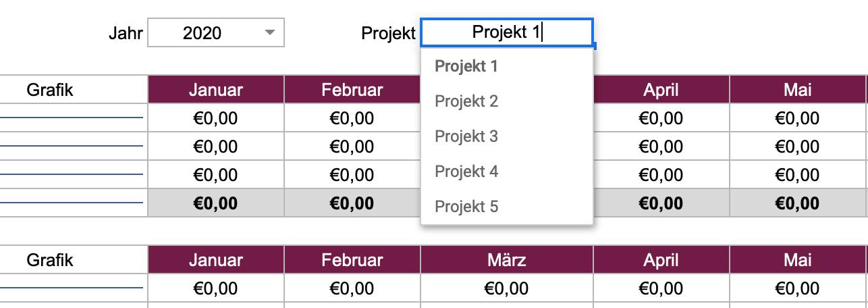Click bold Januar total €0,00 cell
Screen dimensions: 868x308
[x=215, y=203]
